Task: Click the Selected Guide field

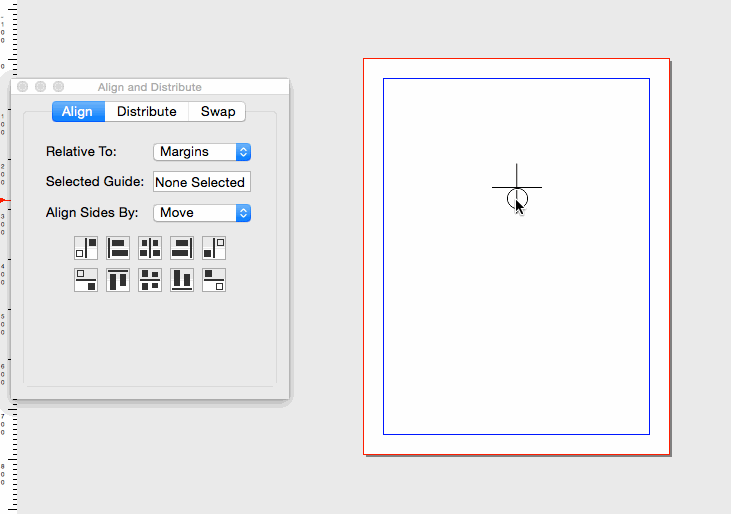Action: (201, 182)
